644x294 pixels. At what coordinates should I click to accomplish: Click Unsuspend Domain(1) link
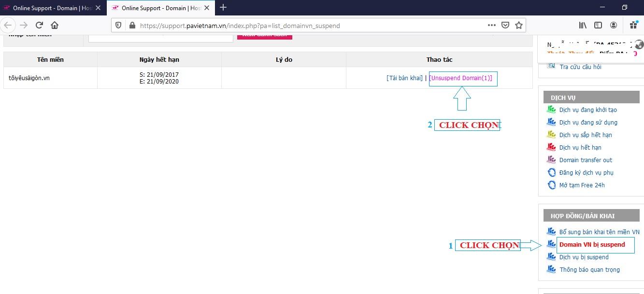click(x=461, y=78)
